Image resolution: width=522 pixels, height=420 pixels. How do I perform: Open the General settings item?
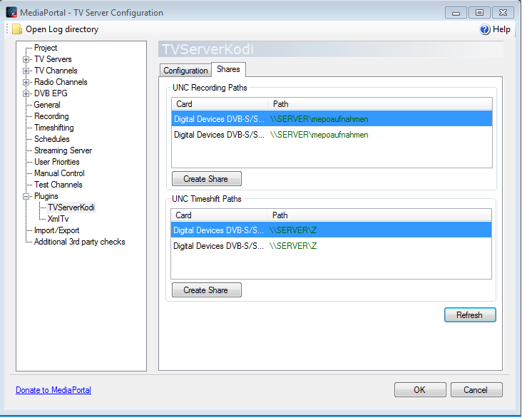(47, 105)
